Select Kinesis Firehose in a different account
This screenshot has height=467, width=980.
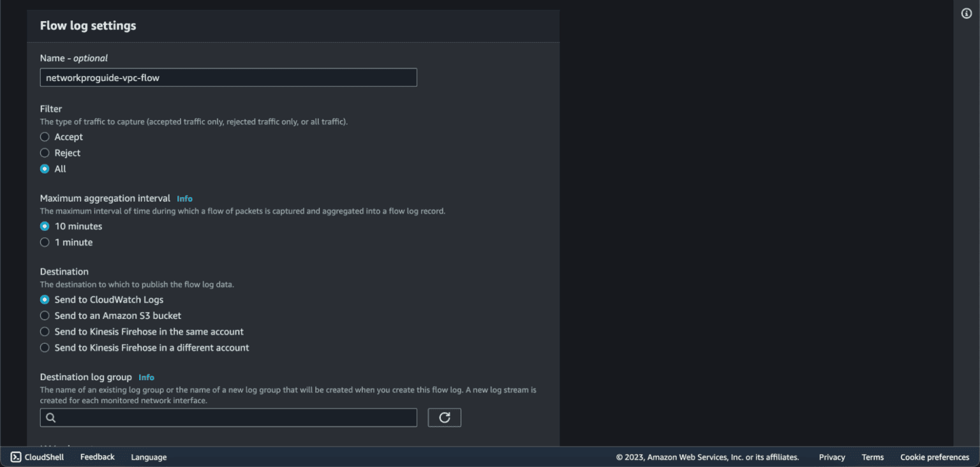coord(45,348)
